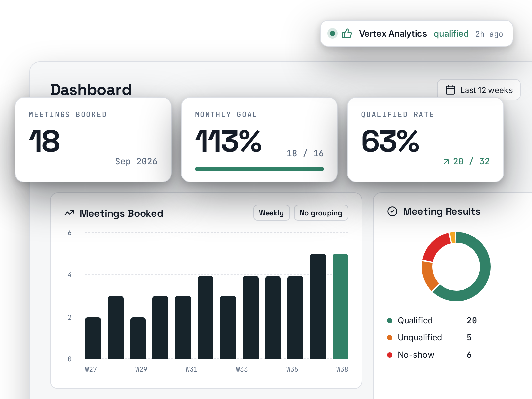532x399 pixels.
Task: Click Vertex Analytics name in the notification
Action: coord(393,34)
